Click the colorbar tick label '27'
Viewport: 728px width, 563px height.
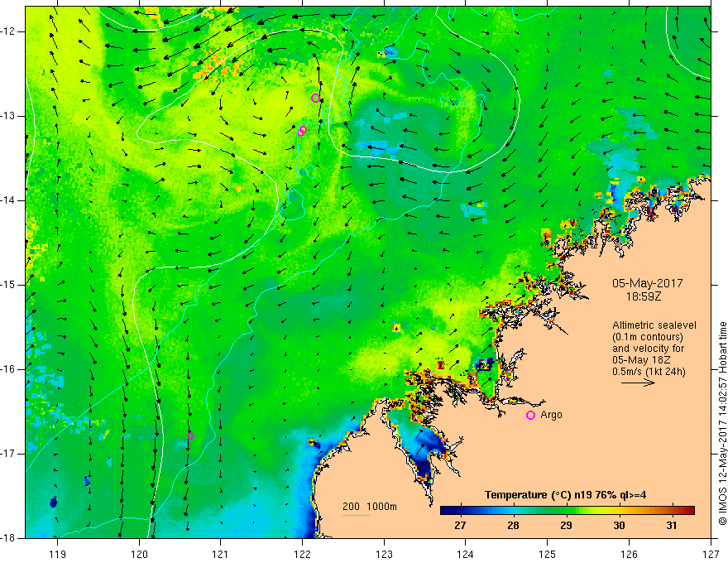460,526
